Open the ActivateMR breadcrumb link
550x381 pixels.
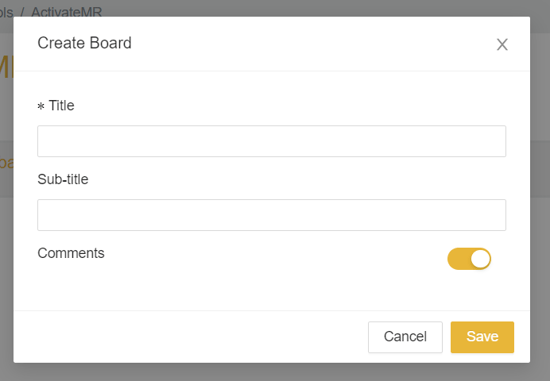point(67,12)
